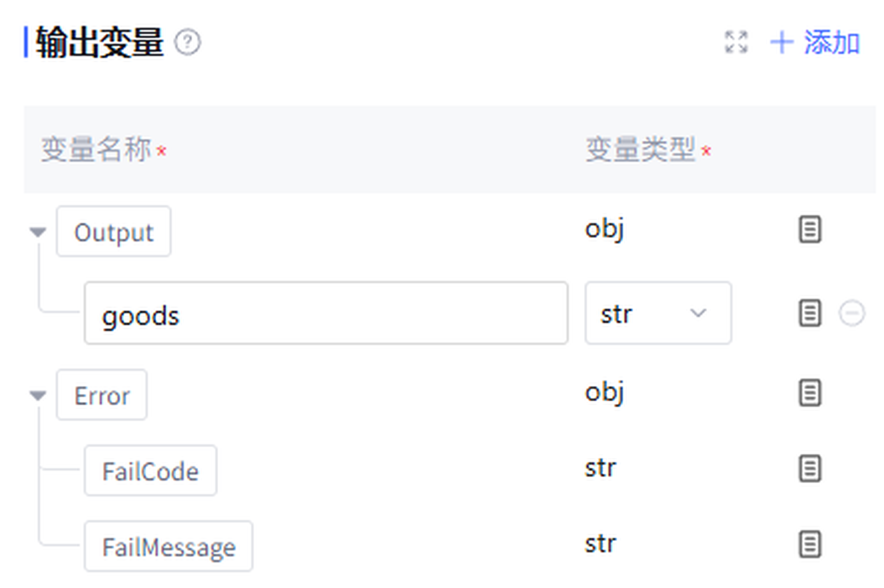Collapse the Error tree node
Screen dimensions: 884x588
(x=38, y=395)
